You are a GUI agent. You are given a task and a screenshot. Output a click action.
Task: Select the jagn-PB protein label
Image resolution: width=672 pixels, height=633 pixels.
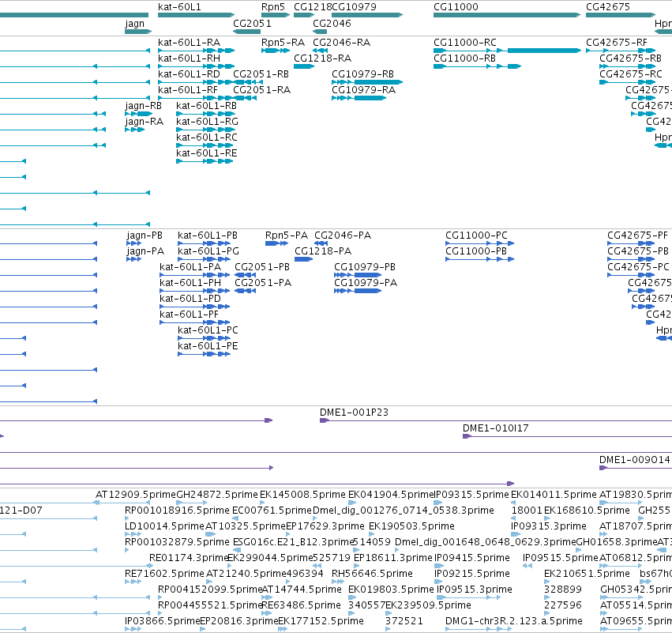pyautogui.click(x=145, y=235)
